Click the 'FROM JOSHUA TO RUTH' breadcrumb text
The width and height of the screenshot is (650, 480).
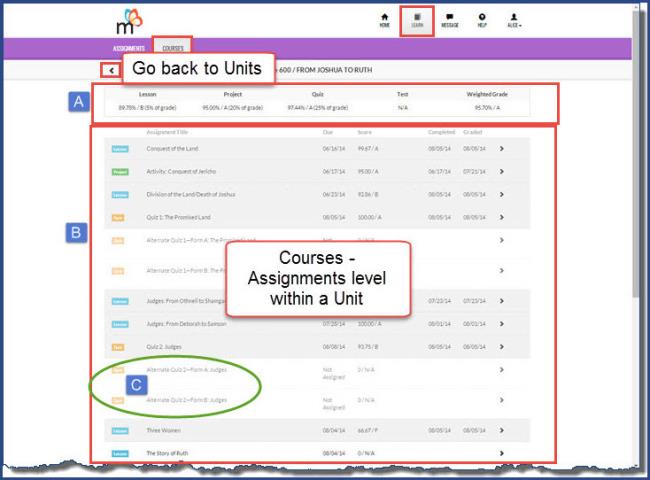click(x=334, y=70)
